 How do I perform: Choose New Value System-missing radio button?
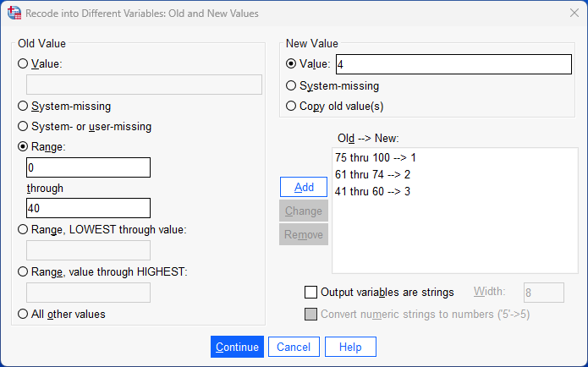291,86
